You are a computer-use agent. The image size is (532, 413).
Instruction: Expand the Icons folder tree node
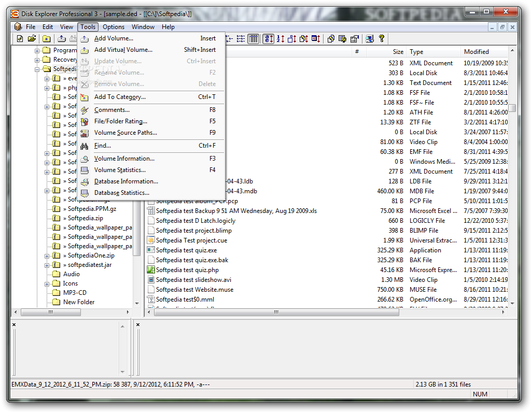point(47,284)
